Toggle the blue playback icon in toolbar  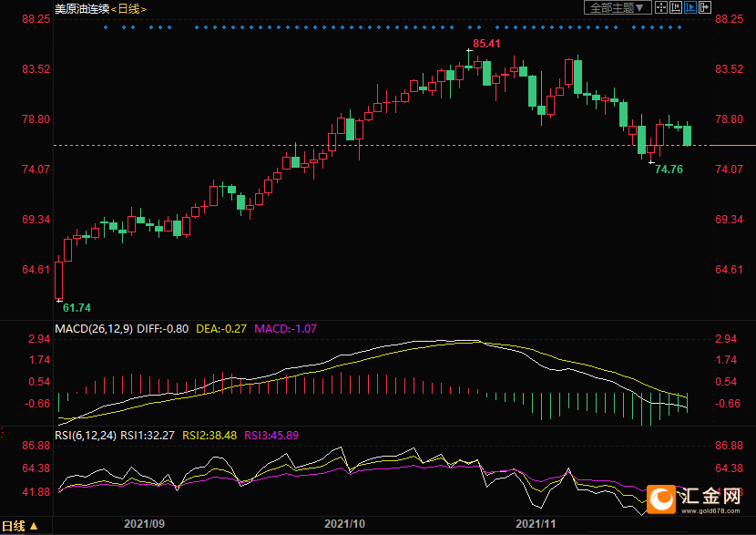point(690,7)
